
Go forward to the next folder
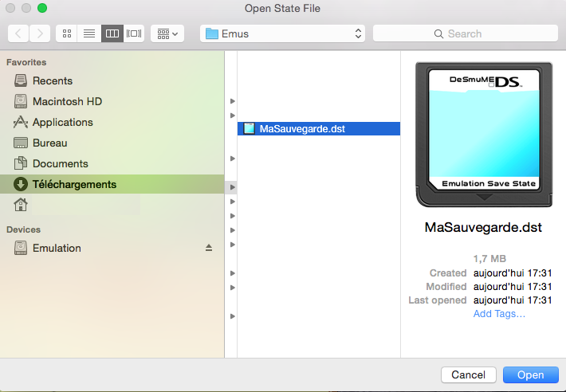click(x=40, y=33)
